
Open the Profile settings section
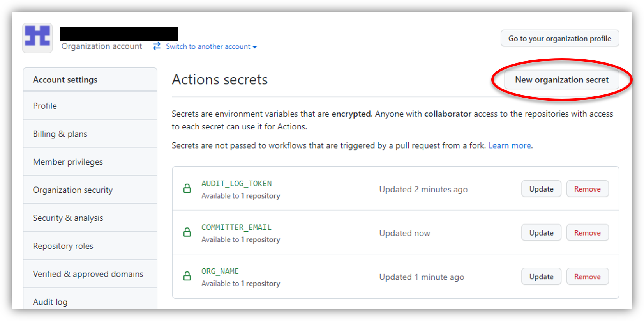[x=44, y=105]
